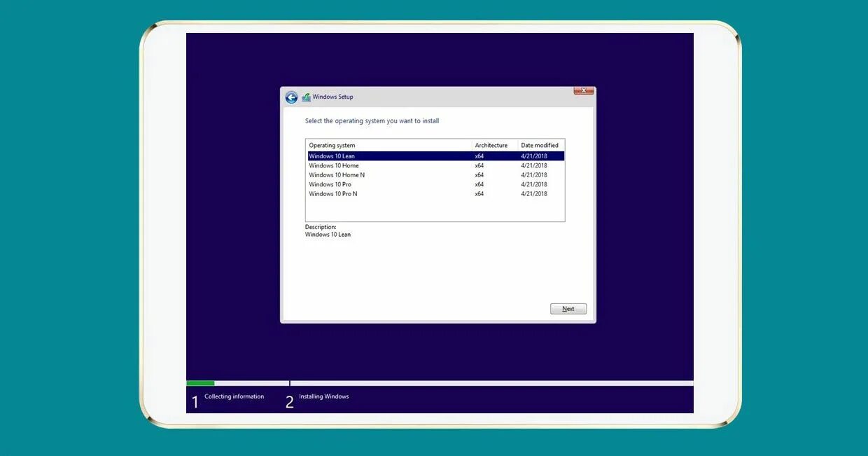The width and height of the screenshot is (868, 456).
Task: Sort by the Architecture column
Action: [x=492, y=145]
